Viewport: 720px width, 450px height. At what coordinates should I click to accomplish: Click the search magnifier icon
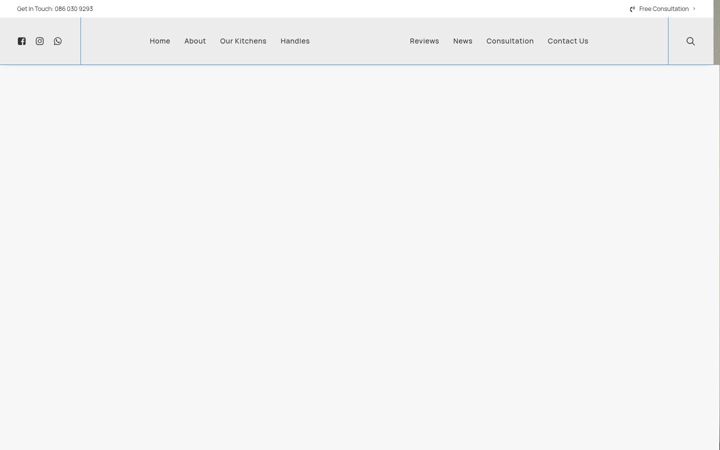[x=690, y=41]
